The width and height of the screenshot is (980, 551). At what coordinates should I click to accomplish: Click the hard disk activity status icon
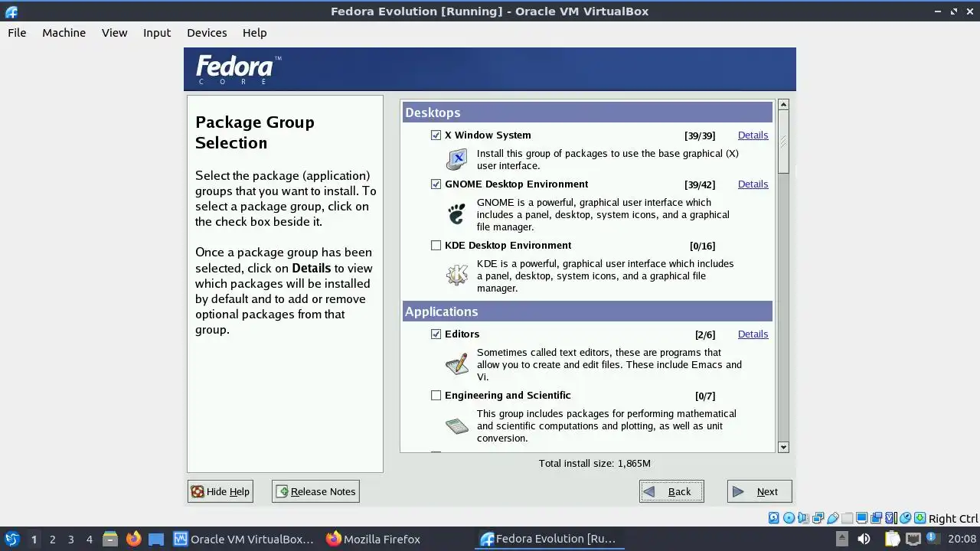click(774, 518)
